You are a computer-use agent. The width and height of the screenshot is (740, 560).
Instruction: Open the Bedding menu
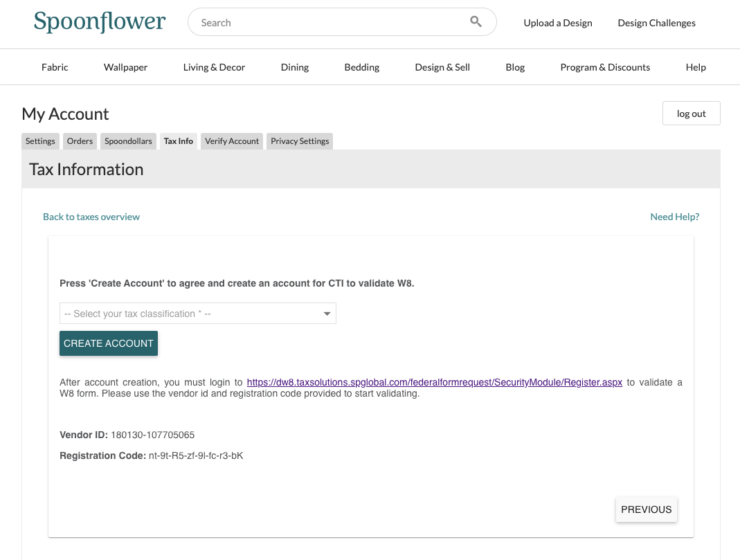(x=361, y=67)
